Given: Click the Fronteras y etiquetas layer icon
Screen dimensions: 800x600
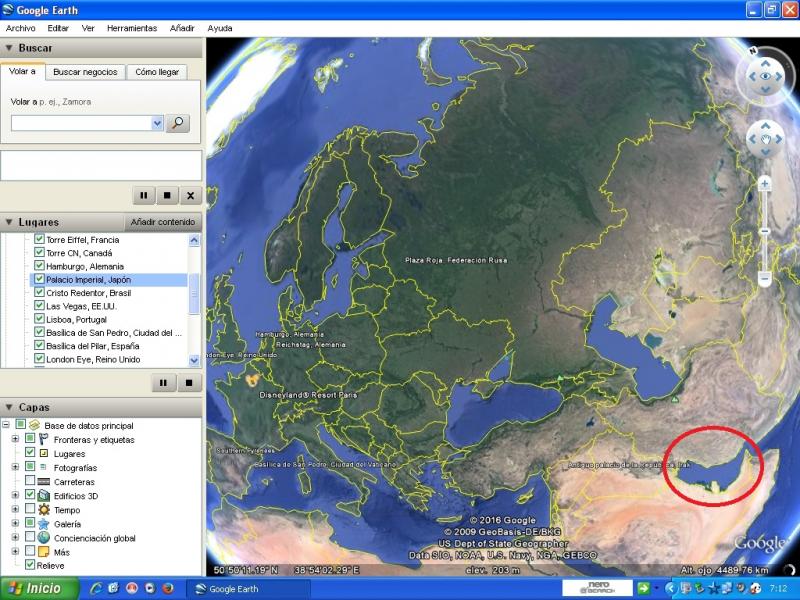Looking at the screenshot, I should click(x=44, y=439).
